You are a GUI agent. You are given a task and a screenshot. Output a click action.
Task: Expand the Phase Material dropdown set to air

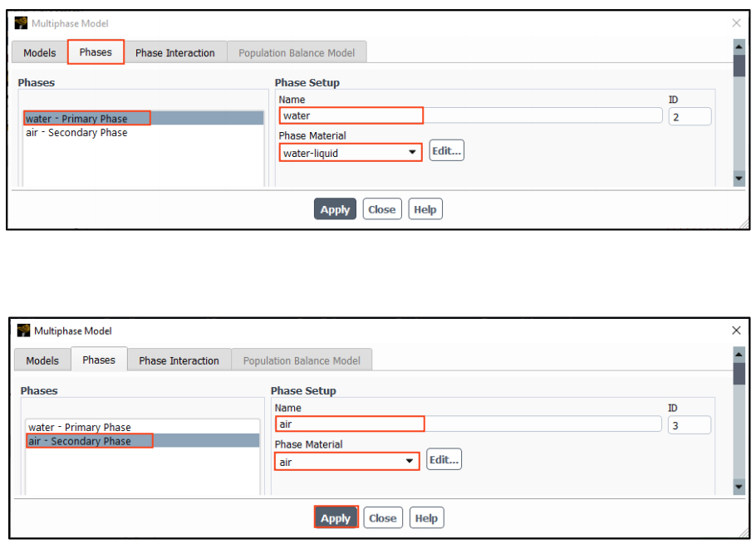click(x=409, y=462)
